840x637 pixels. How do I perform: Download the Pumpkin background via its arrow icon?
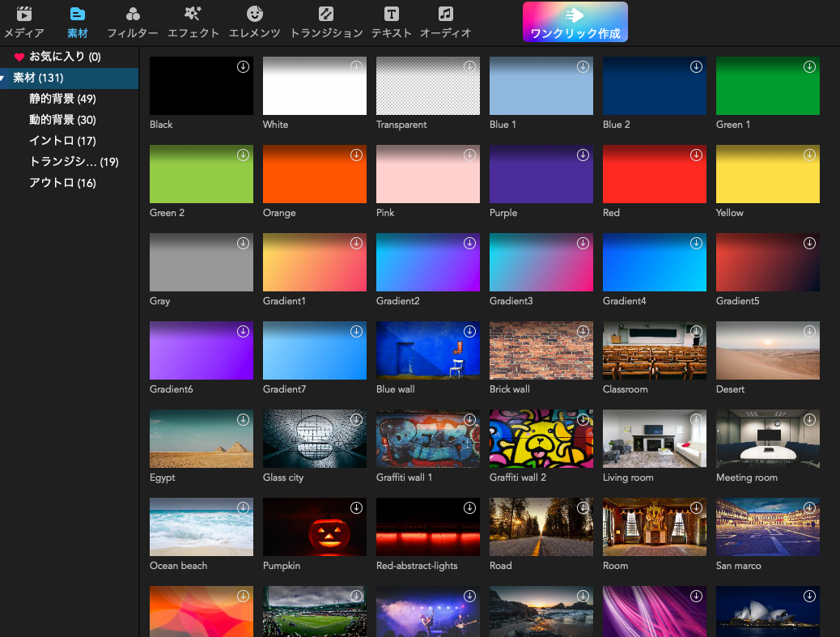point(356,508)
